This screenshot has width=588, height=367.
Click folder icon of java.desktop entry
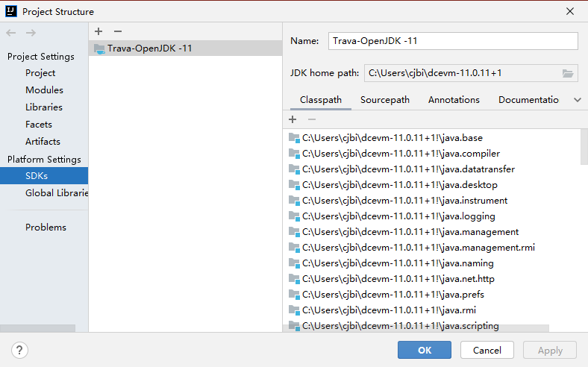pyautogui.click(x=295, y=185)
